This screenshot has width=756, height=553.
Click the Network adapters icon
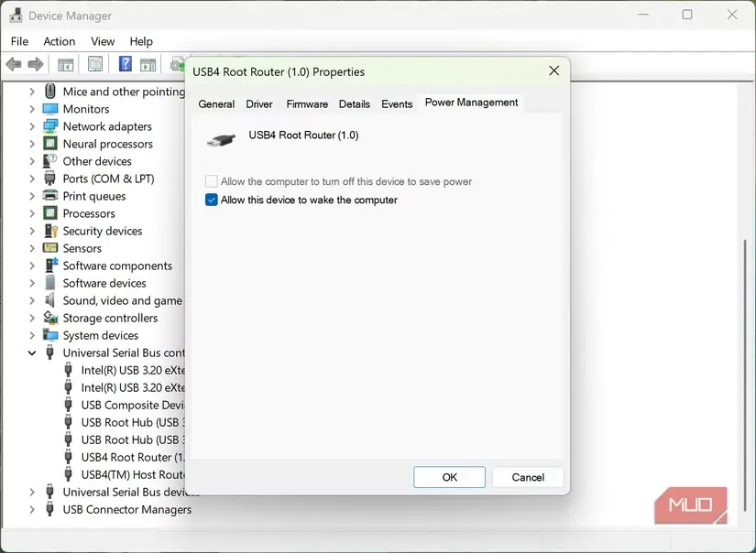(50, 126)
